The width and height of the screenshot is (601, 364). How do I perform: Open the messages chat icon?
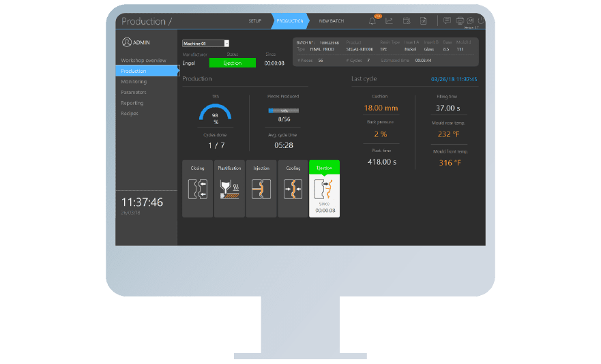click(x=447, y=21)
